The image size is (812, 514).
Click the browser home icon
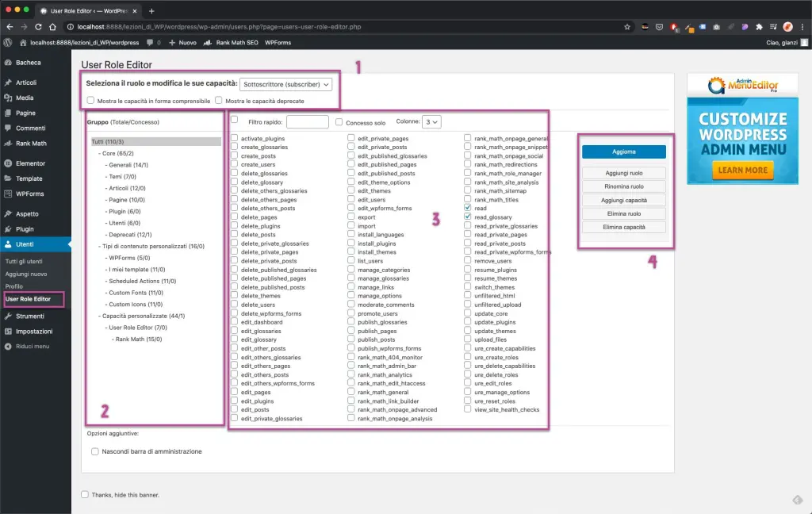[52, 26]
